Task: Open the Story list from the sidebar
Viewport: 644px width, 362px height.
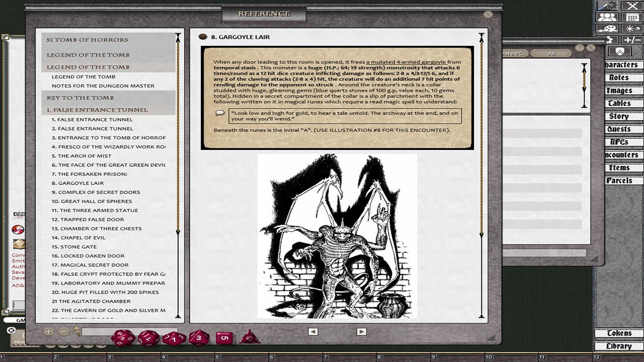Action: pyautogui.click(x=623, y=116)
